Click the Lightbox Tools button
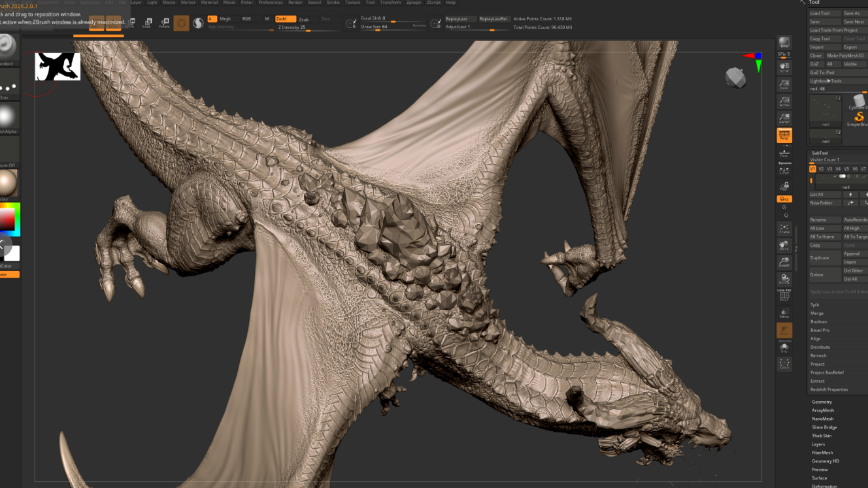 coord(838,81)
